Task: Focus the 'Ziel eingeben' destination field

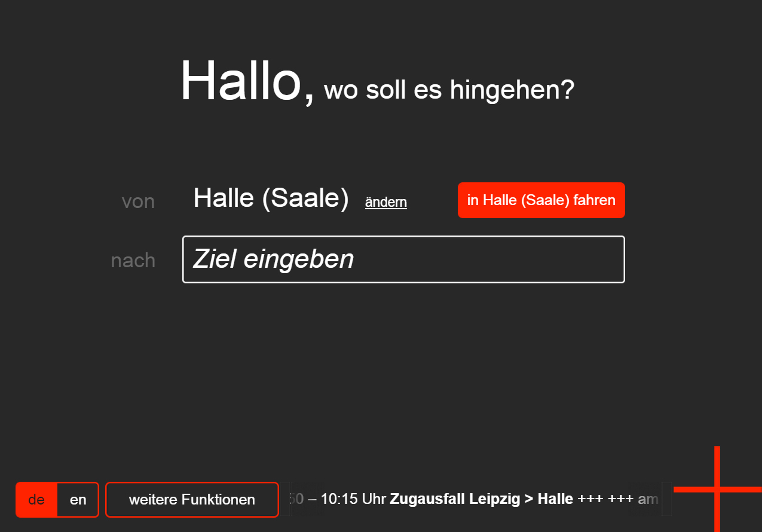Action: click(x=403, y=259)
